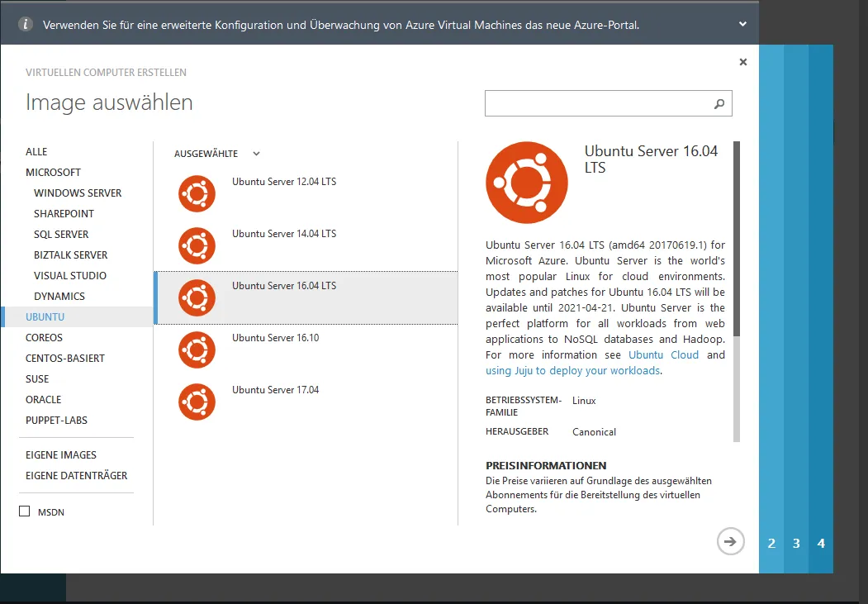This screenshot has width=868, height=604.
Task: Click the PREISINFORMATIONEN heading
Action: click(x=546, y=465)
